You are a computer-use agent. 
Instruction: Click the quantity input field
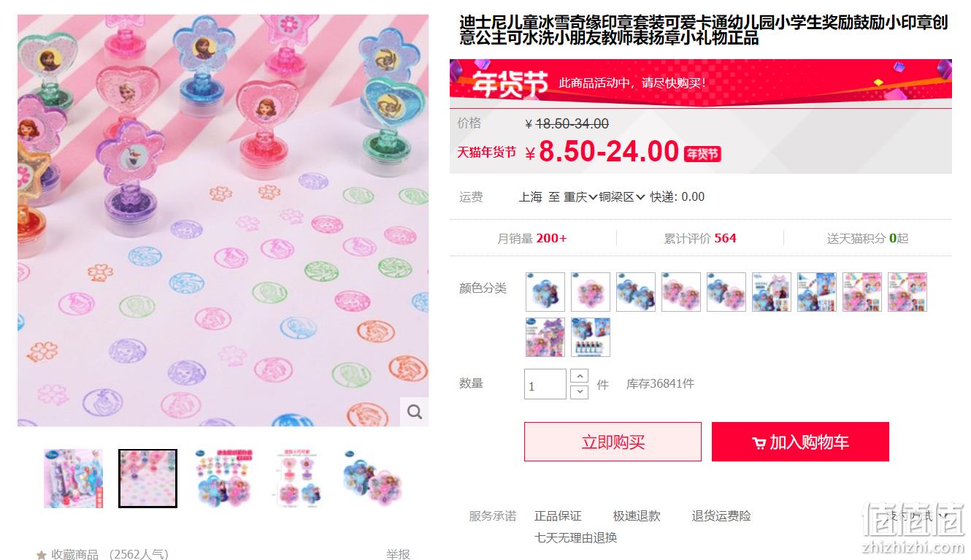click(x=545, y=384)
